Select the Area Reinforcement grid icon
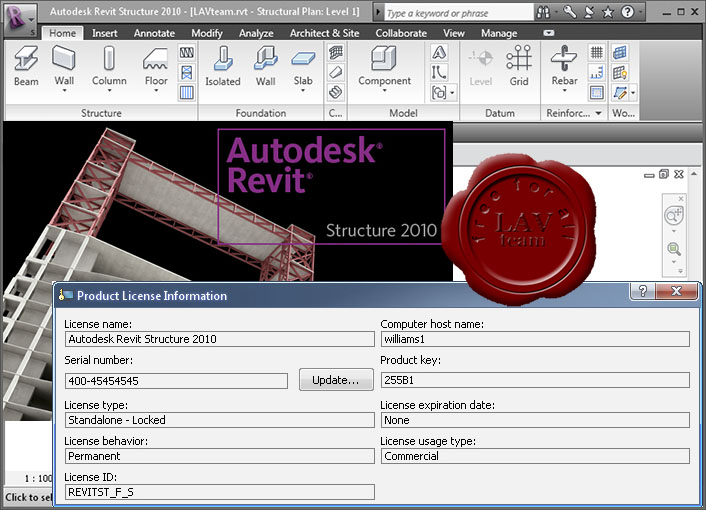The width and height of the screenshot is (706, 510). coord(597,53)
